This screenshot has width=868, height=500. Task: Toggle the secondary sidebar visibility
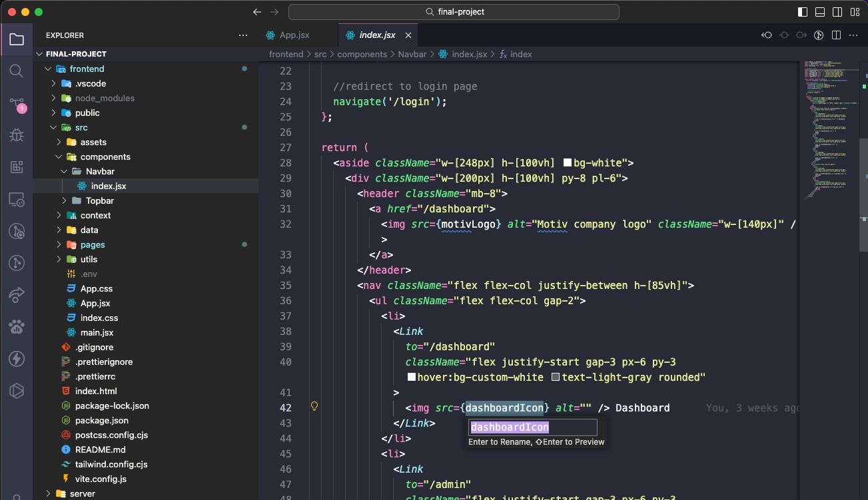click(836, 11)
